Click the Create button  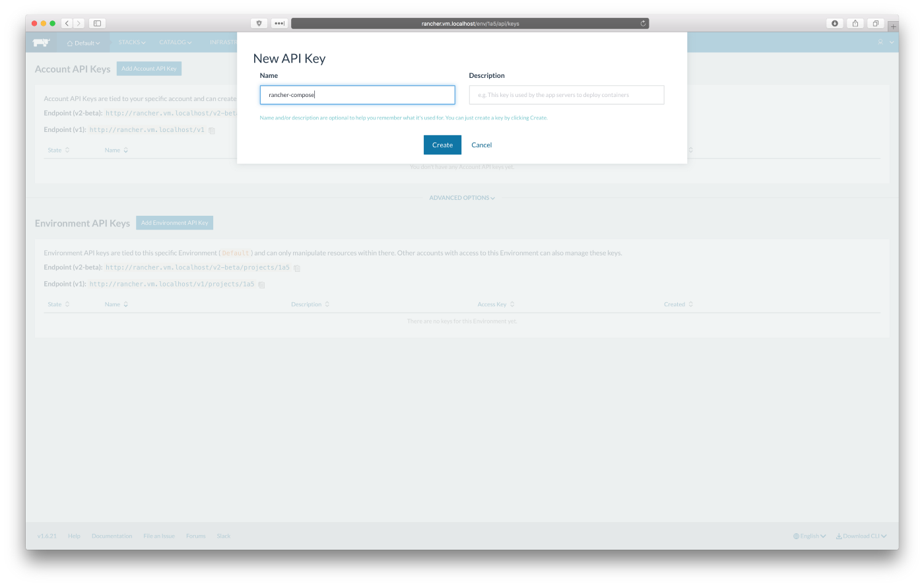coord(442,145)
